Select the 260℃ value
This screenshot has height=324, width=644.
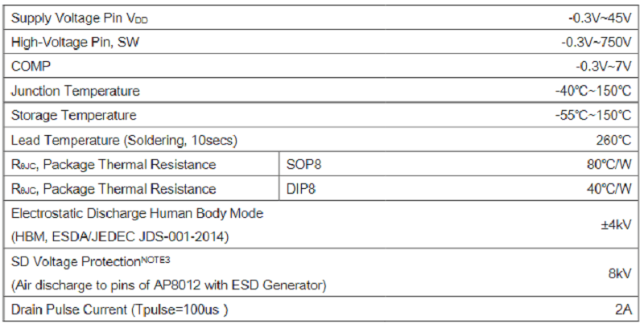click(613, 140)
